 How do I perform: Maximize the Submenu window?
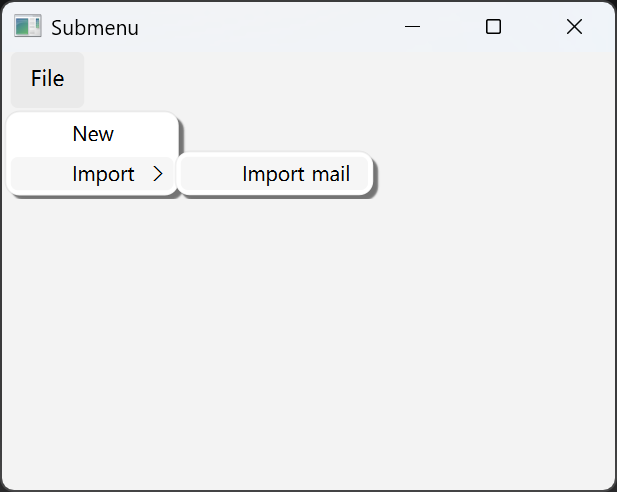(493, 27)
